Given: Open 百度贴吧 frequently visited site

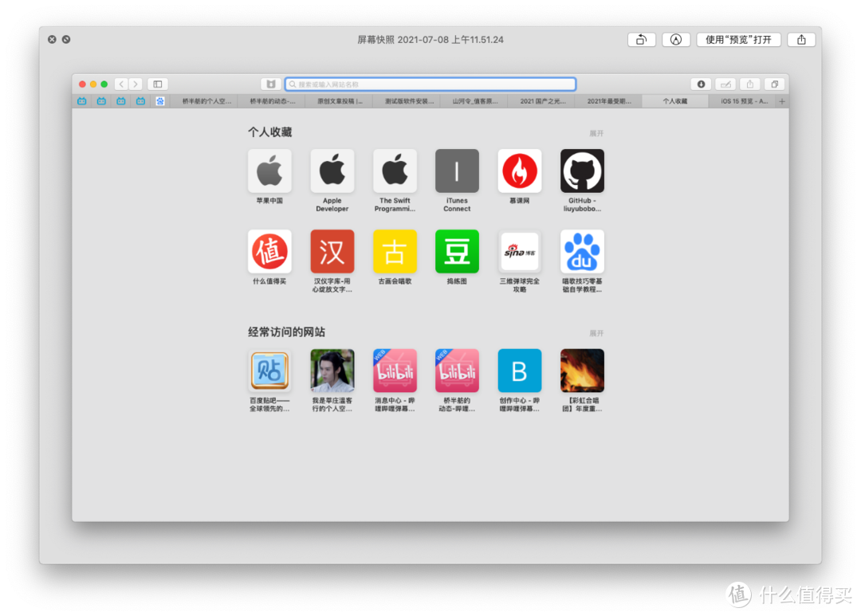Looking at the screenshot, I should pyautogui.click(x=269, y=371).
